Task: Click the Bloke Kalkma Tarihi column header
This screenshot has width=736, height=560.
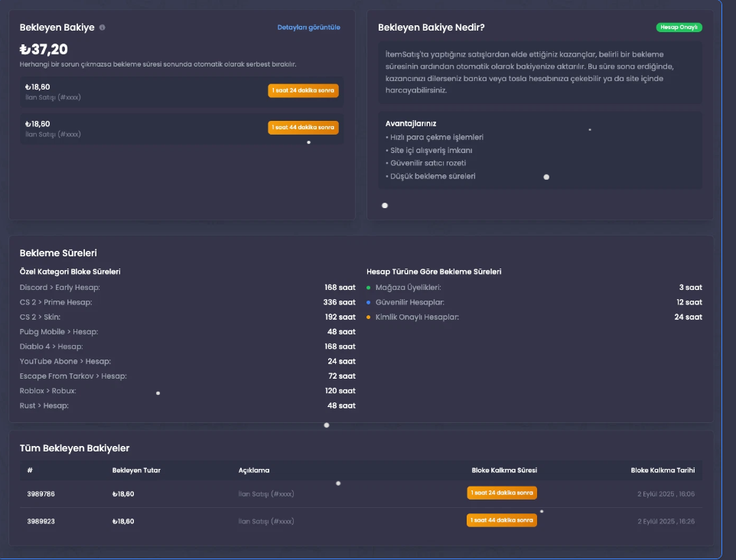Action: click(663, 470)
